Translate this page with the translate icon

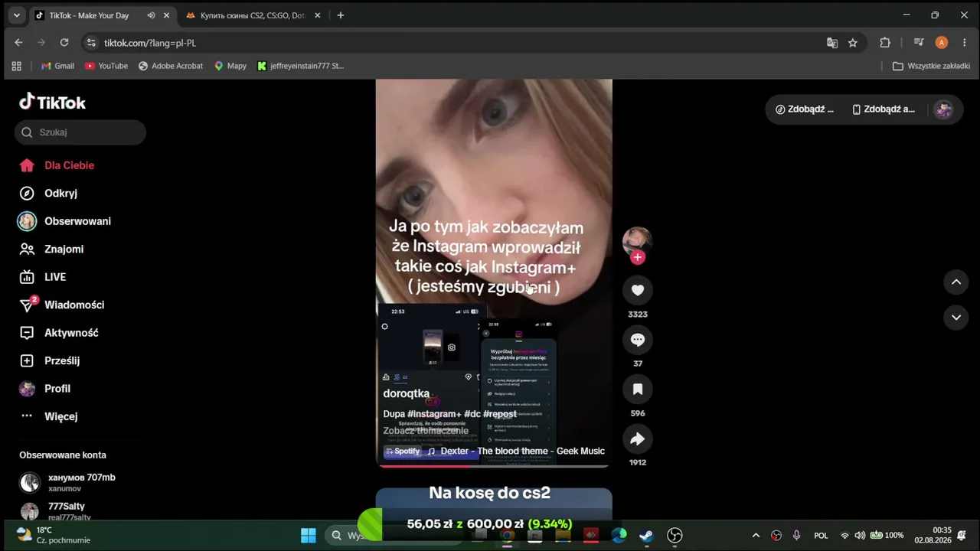[832, 43]
